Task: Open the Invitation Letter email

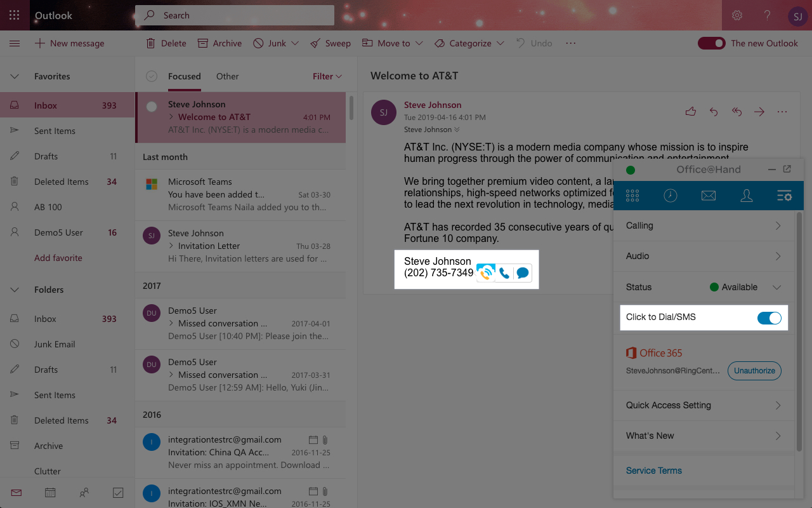Action: coord(241,246)
